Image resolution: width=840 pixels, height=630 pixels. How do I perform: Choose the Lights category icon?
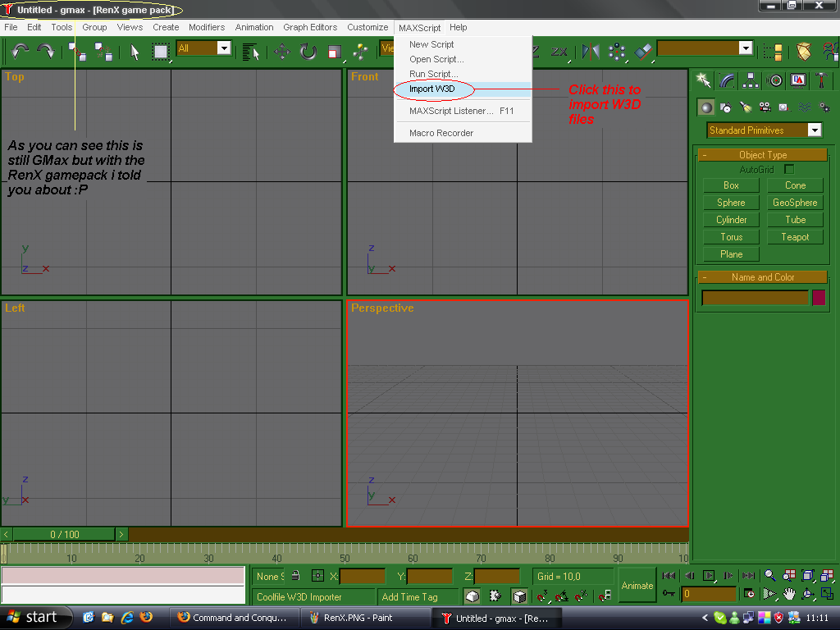coord(745,107)
